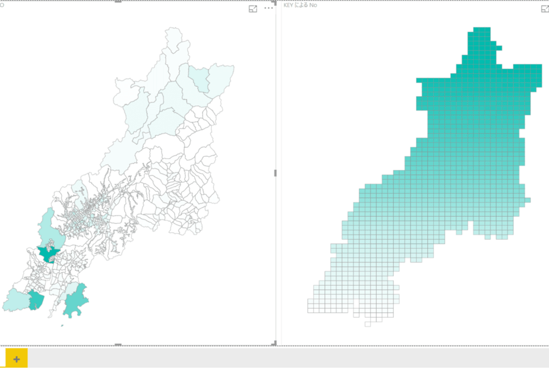Click the right-edge resize handle of left visual
The width and height of the screenshot is (549, 392).
(x=275, y=173)
